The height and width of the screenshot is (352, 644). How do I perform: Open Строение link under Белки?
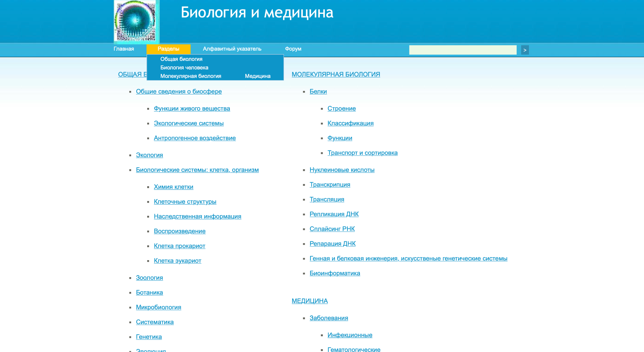tap(341, 109)
